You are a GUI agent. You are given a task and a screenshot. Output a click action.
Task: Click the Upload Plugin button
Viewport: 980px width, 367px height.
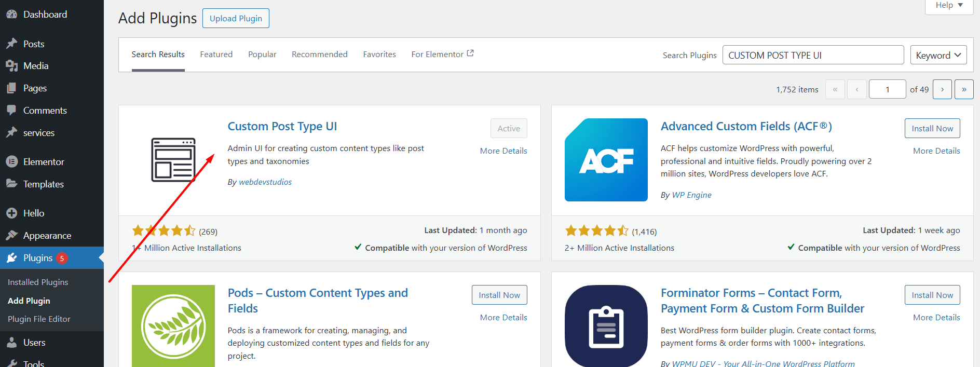[236, 18]
